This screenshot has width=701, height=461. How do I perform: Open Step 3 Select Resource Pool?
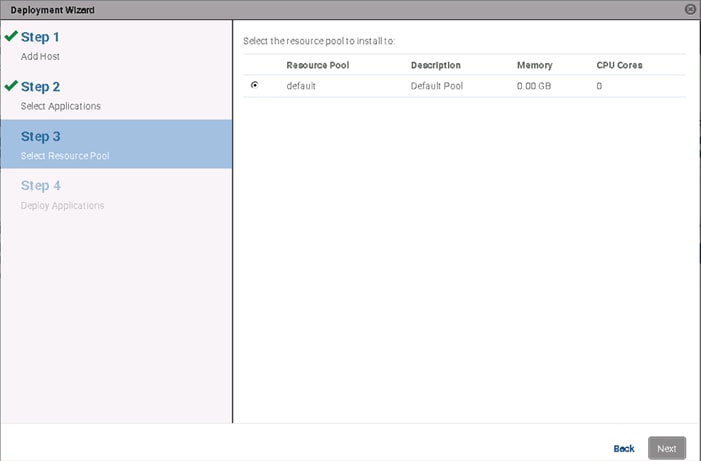click(x=116, y=144)
